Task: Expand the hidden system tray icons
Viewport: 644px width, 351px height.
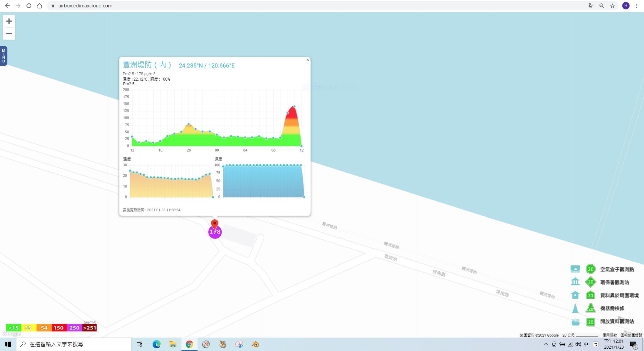Action: tap(546, 344)
